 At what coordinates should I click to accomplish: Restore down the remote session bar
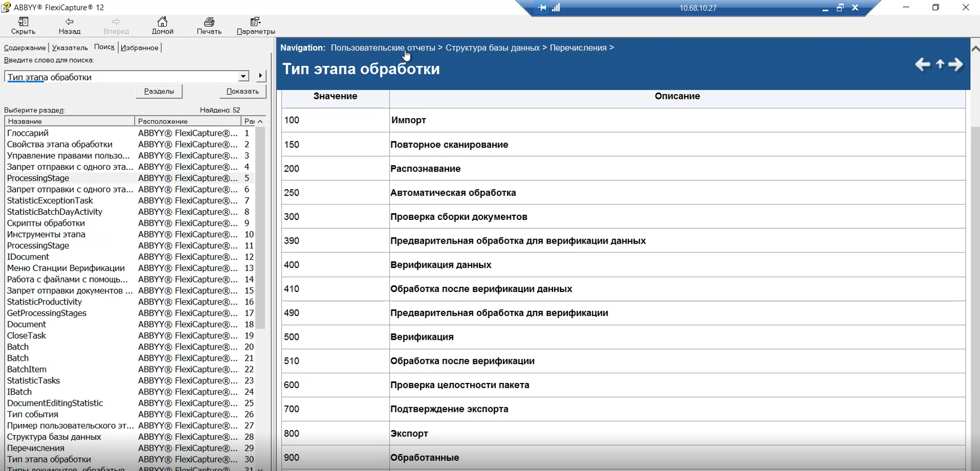(840, 8)
